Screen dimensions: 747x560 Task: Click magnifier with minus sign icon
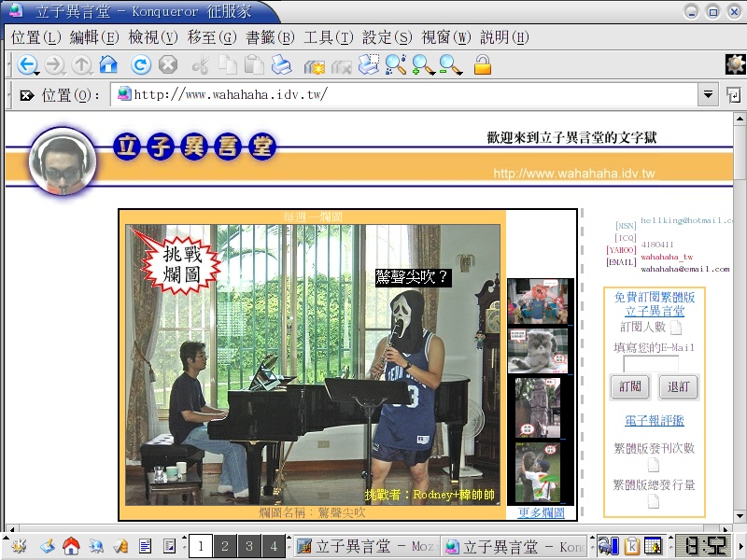(x=450, y=65)
